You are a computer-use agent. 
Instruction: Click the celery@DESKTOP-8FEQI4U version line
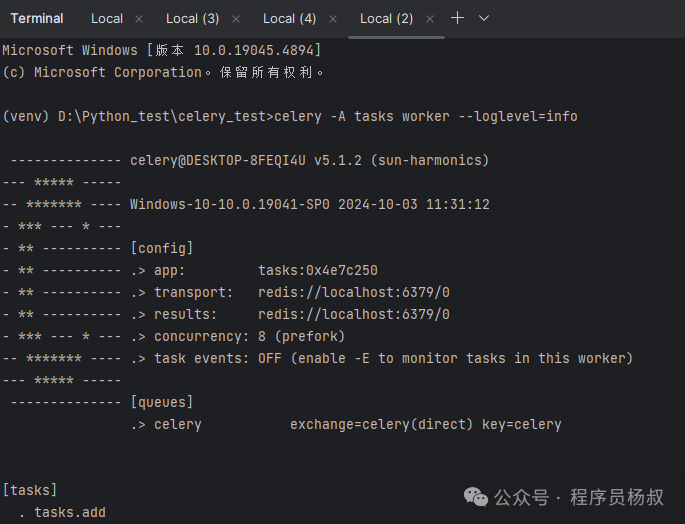(x=310, y=160)
